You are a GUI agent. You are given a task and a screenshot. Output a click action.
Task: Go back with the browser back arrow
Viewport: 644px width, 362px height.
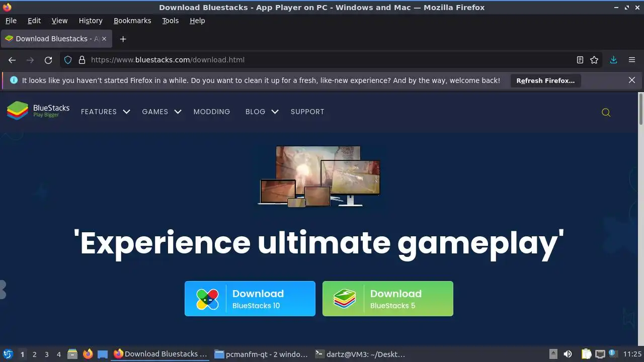tap(12, 60)
